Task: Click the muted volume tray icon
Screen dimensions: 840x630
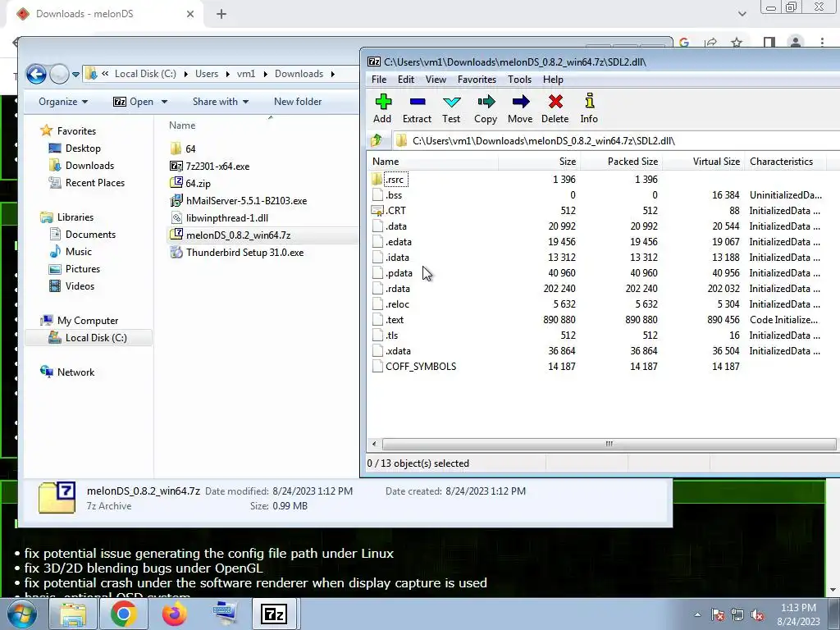Action: click(757, 615)
